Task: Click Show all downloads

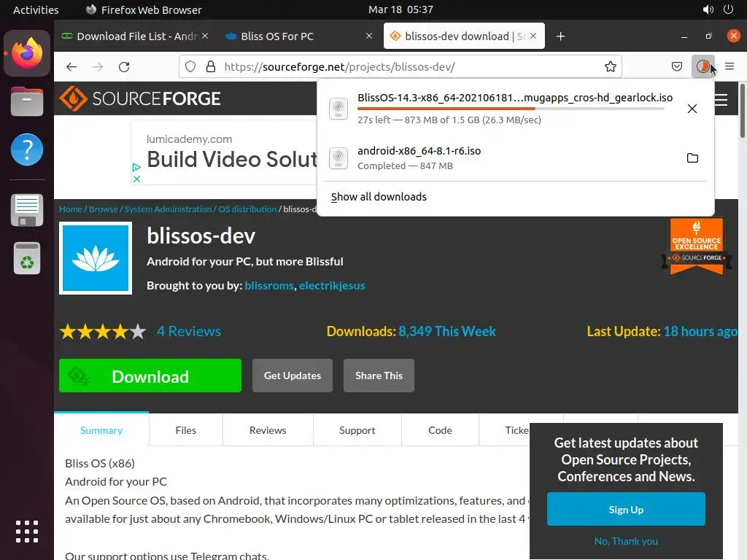Action: [x=379, y=197]
